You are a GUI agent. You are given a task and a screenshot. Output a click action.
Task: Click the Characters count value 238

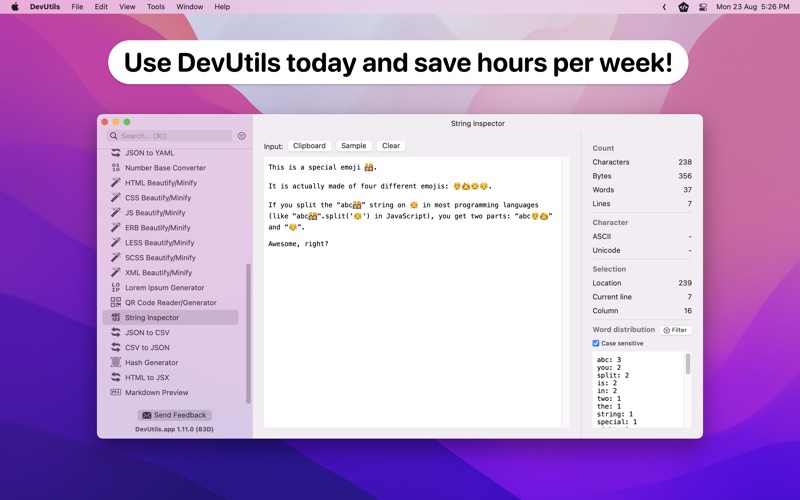[685, 162]
